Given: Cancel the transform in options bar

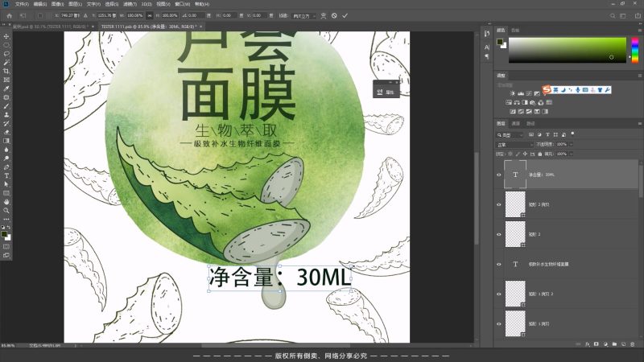Looking at the screenshot, I should (x=334, y=15).
